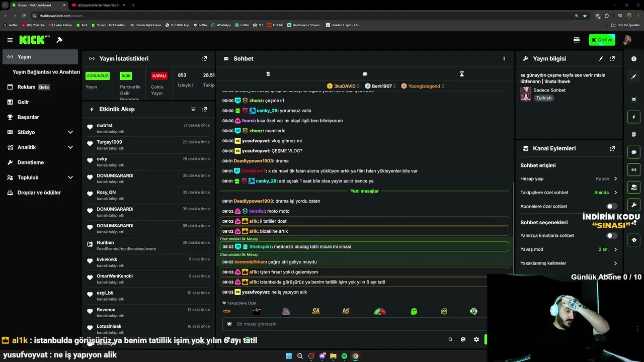This screenshot has height=362, width=644.
Task: Toggle Yalnızca Emotlarla sohbet switch
Action: (x=612, y=235)
